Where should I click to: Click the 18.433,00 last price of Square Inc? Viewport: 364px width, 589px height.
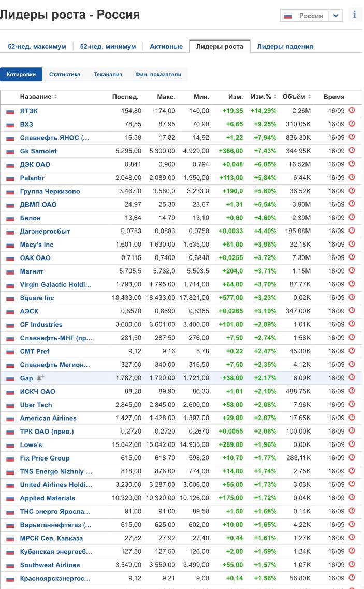coord(126,298)
